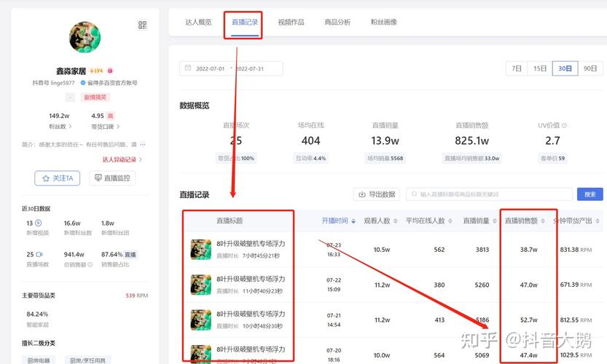Click the 关注TA follow button
Viewport: 607px width, 364px height.
pos(58,178)
